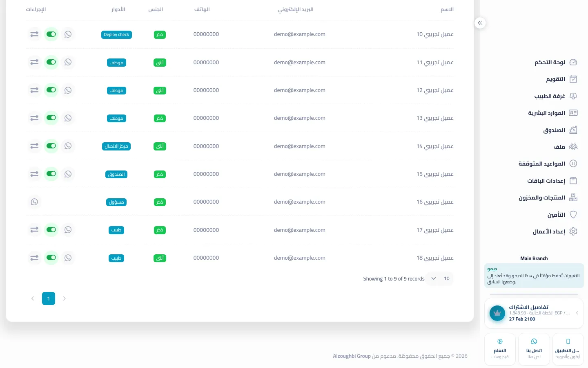
Task: Click مسؤول role badge
Action: [116, 202]
